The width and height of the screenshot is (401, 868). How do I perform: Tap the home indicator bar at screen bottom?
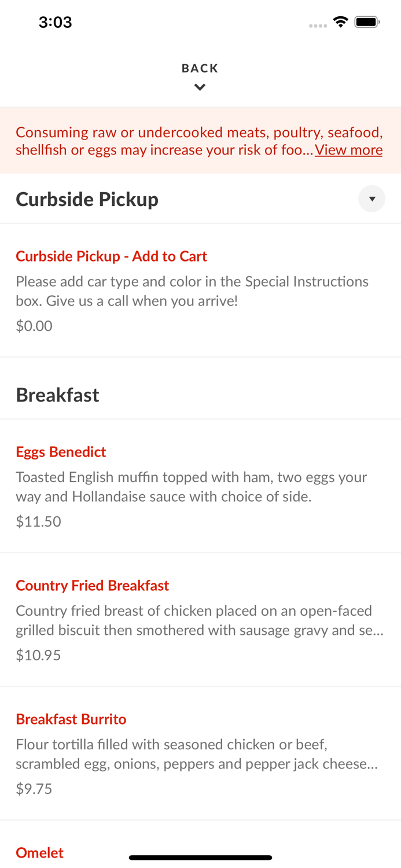coord(200,858)
